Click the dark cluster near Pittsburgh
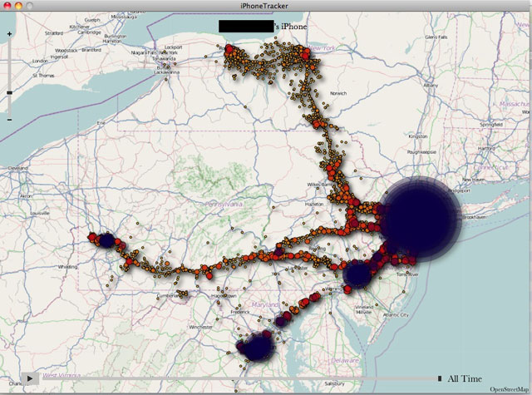Viewport: 532px width, 395px height. 106,240
